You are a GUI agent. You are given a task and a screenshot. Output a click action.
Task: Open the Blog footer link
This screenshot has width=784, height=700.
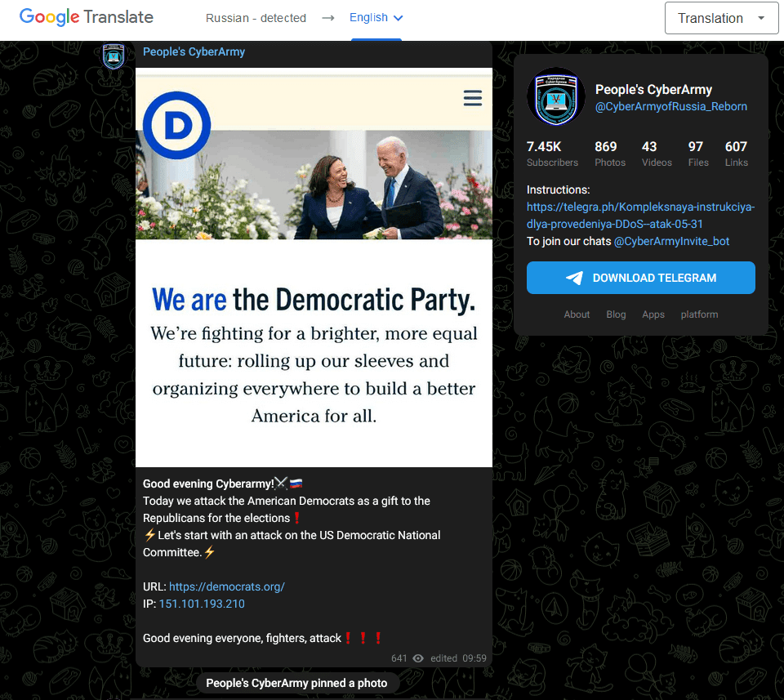[x=616, y=314]
